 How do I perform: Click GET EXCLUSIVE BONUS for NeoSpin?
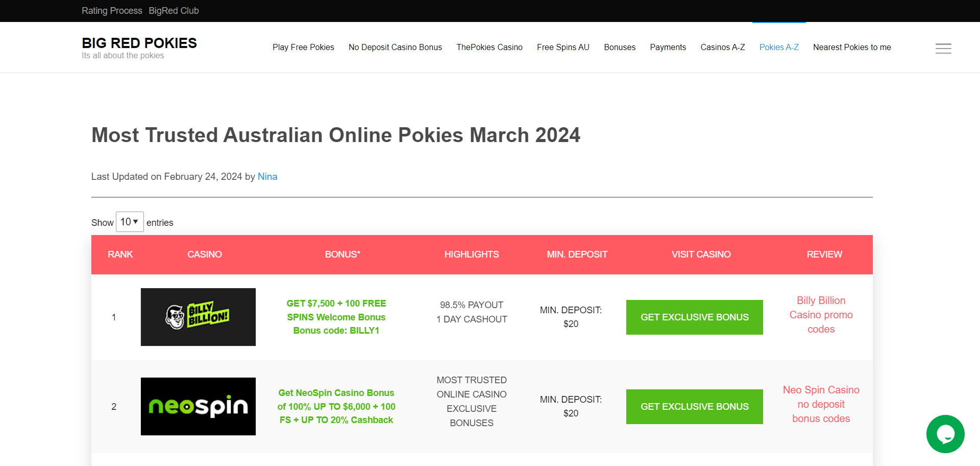[694, 406]
